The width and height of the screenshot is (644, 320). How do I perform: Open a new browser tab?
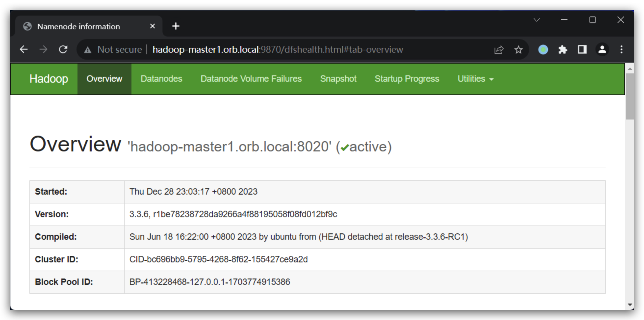176,26
